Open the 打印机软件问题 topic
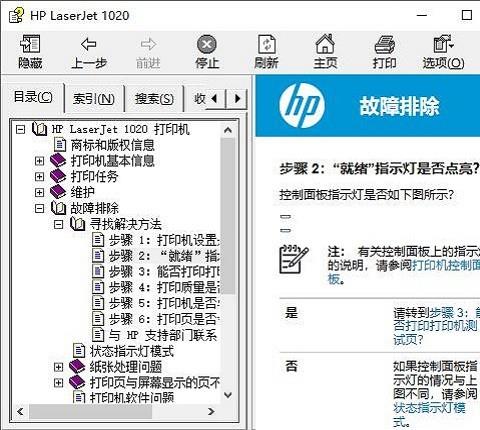The width and height of the screenshot is (480, 430). pyautogui.click(x=132, y=397)
